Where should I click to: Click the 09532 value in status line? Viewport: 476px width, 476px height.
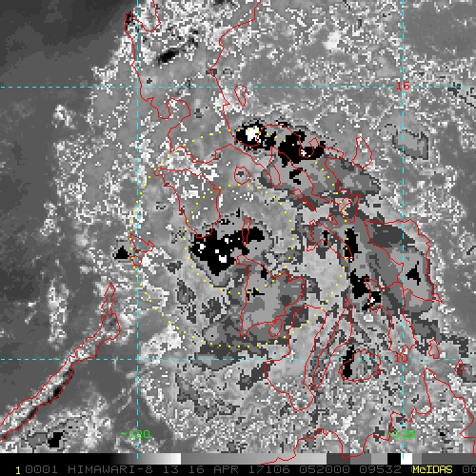[x=381, y=469]
